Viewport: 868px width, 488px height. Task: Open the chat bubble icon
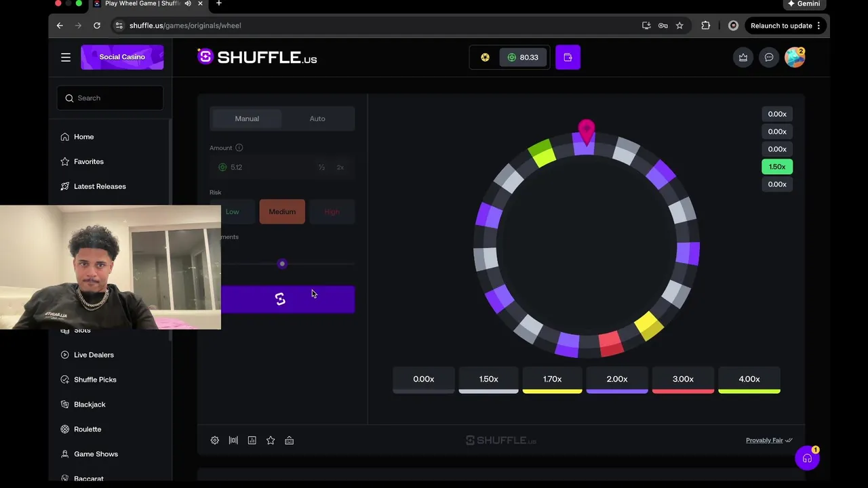pos(769,58)
